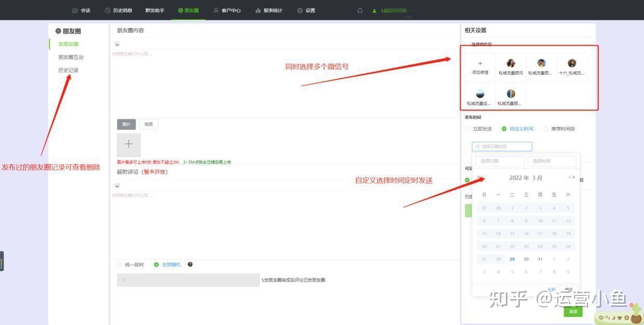Open account dropdown in top bar
This screenshot has width=644, height=325.
[x=411, y=10]
